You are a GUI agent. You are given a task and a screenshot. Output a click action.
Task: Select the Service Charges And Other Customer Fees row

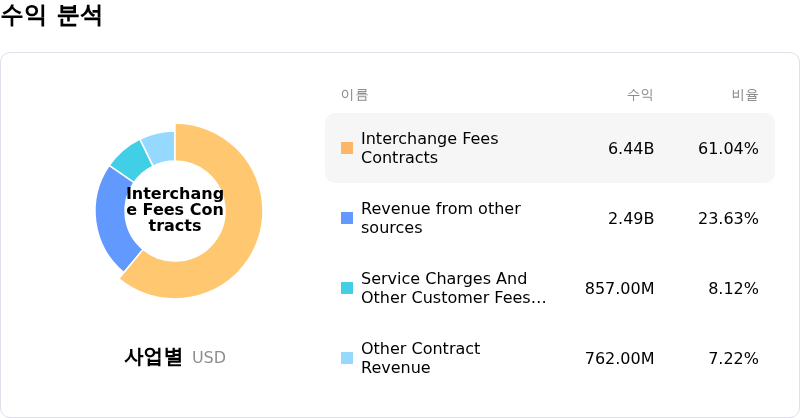(550, 288)
